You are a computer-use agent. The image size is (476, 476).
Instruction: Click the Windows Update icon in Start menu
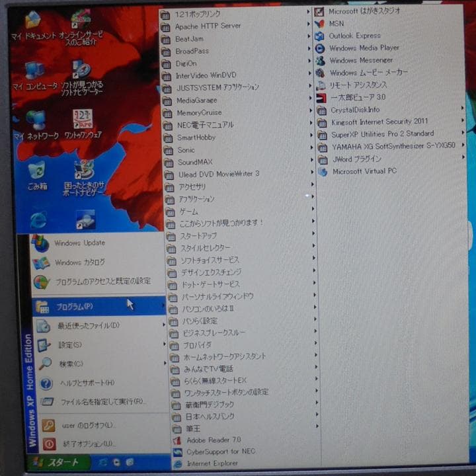click(41, 243)
